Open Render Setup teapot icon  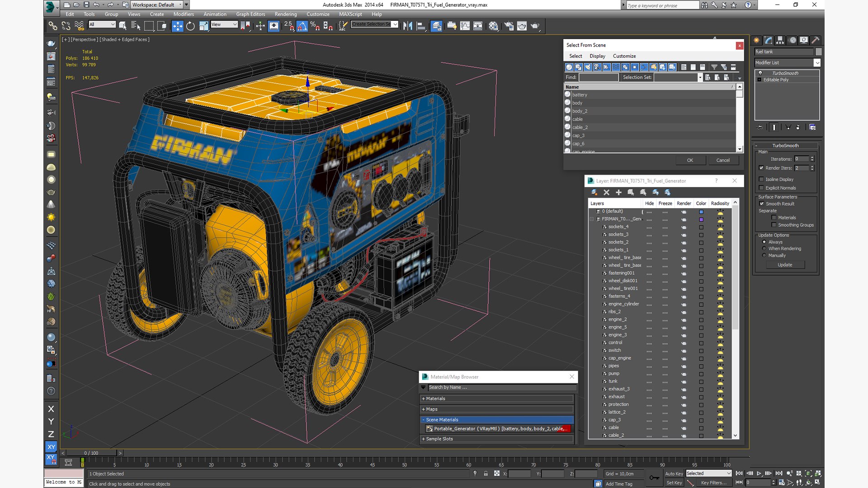[509, 26]
